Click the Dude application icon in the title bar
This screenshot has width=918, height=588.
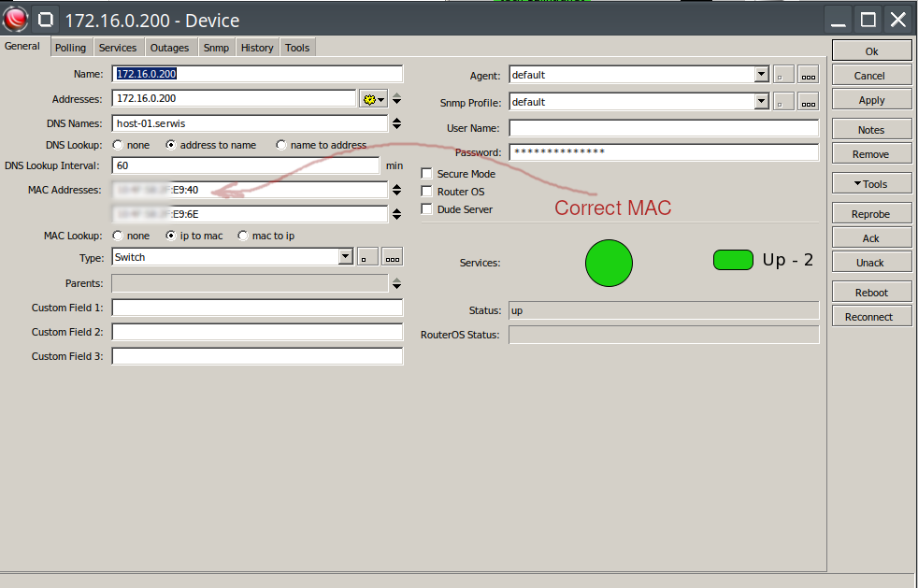[x=15, y=19]
